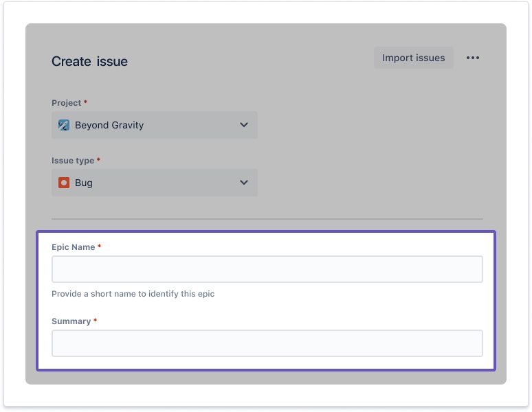The width and height of the screenshot is (532, 412).
Task: Click the Summary field label
Action: (x=71, y=321)
